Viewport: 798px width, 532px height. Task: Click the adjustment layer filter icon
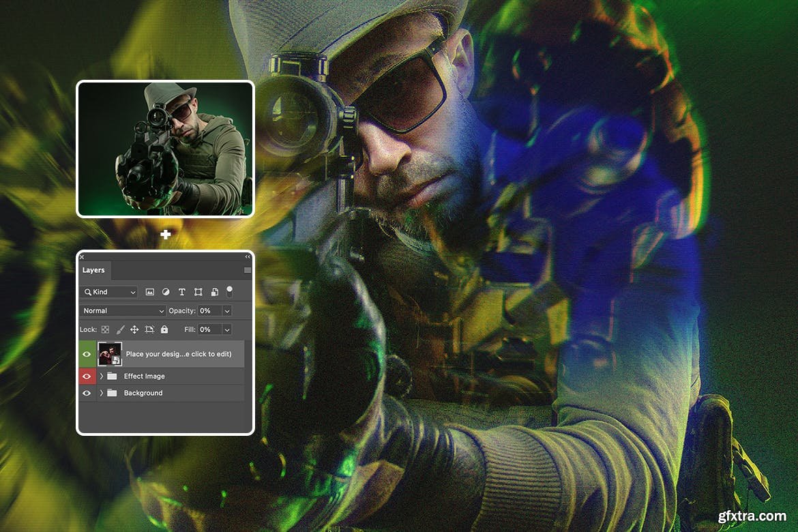click(166, 292)
